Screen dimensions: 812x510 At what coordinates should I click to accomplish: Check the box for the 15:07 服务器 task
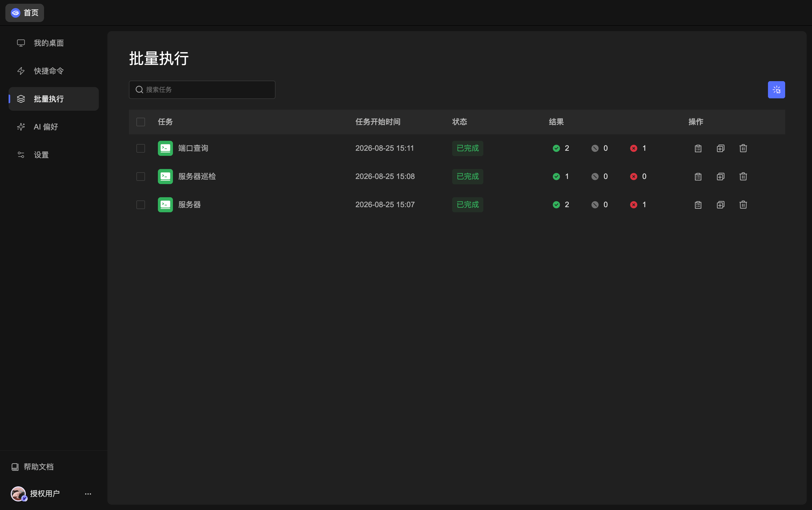point(140,205)
